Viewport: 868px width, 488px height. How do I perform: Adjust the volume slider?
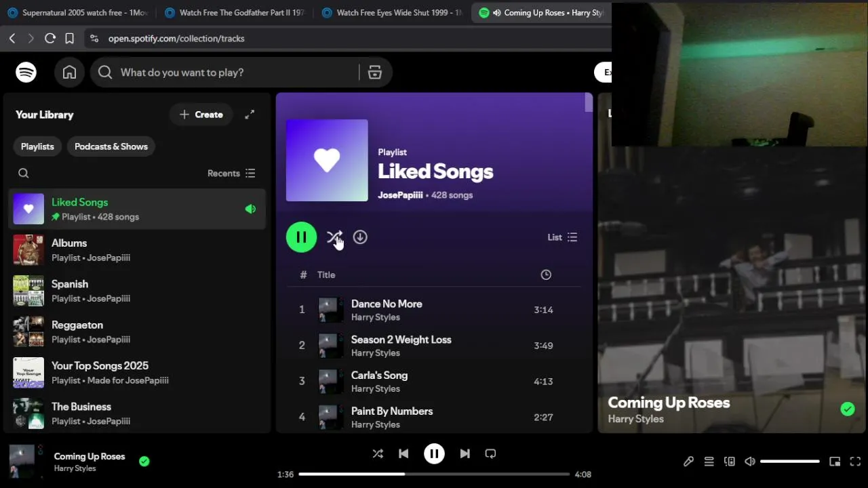(x=790, y=462)
